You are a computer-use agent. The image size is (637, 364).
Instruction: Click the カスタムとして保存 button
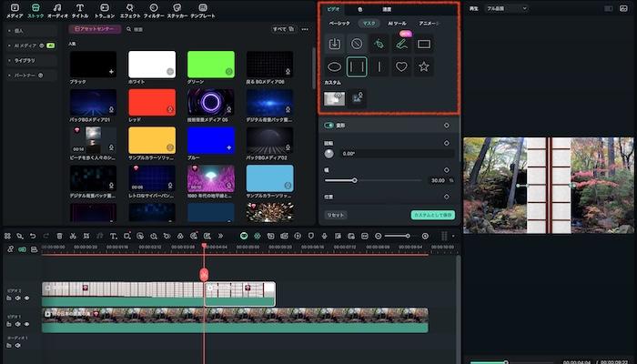(432, 215)
